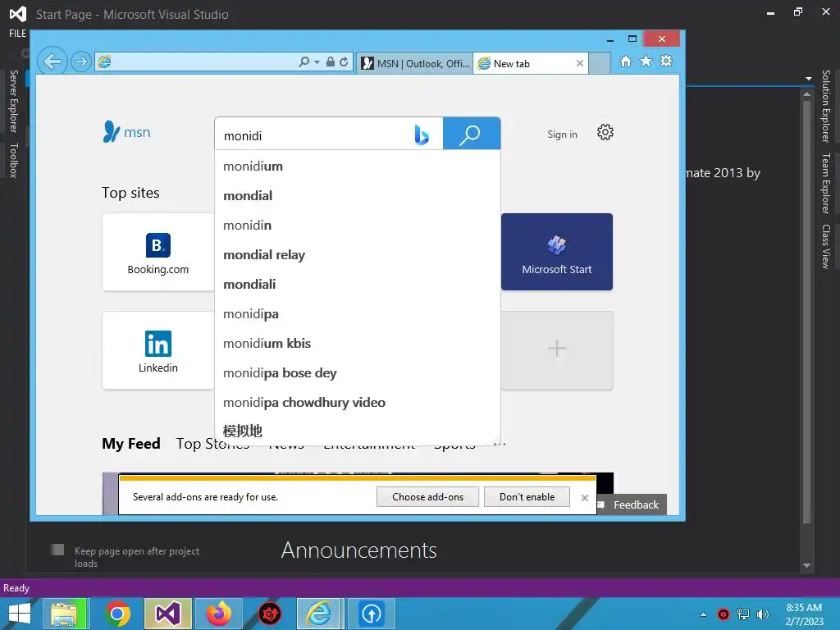
Task: Pick the monidipa bose dey suggestion
Action: point(358,373)
